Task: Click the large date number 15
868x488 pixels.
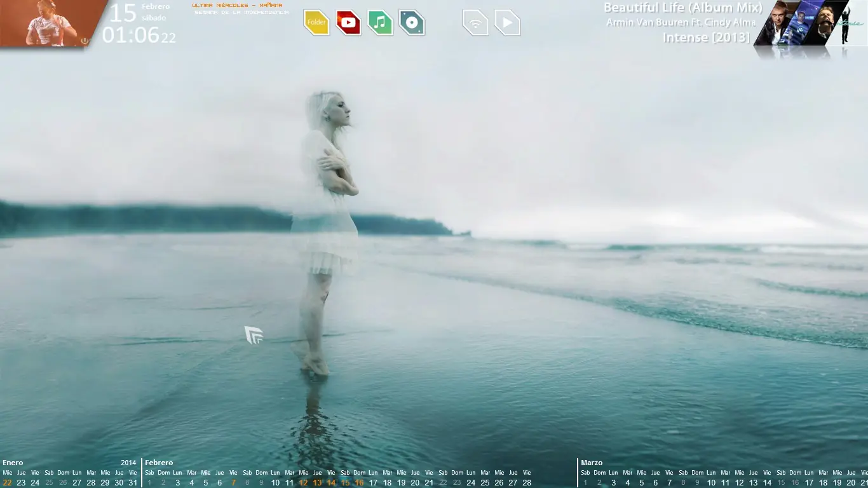Action: coord(123,13)
